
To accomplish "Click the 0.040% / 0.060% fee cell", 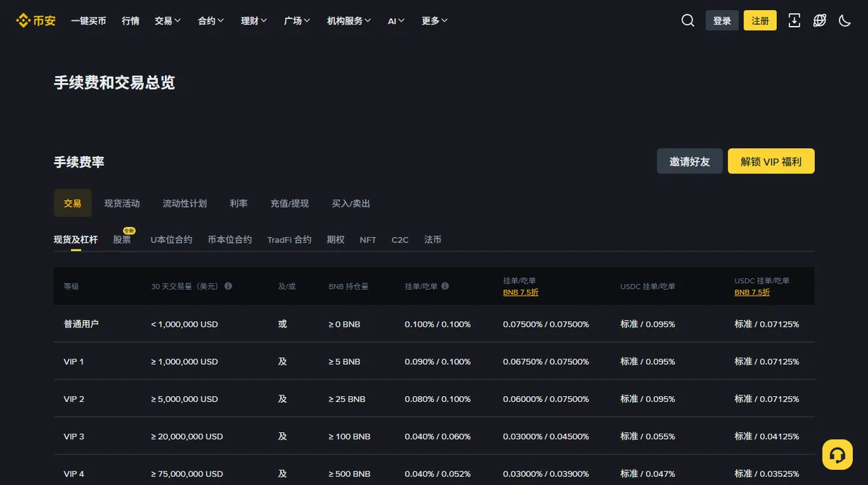I will [438, 437].
